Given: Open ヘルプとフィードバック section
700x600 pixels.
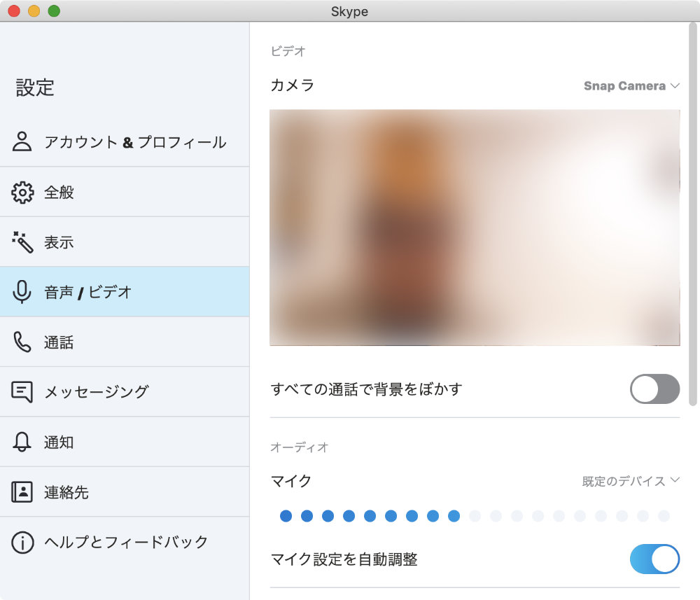Looking at the screenshot, I should click(125, 542).
